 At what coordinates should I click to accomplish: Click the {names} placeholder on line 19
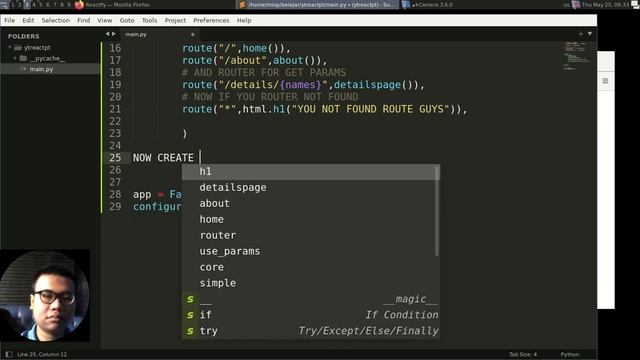tap(300, 85)
